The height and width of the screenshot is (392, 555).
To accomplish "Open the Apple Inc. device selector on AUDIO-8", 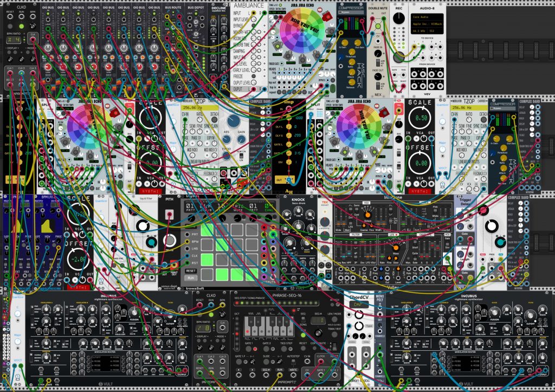I will coord(427,24).
